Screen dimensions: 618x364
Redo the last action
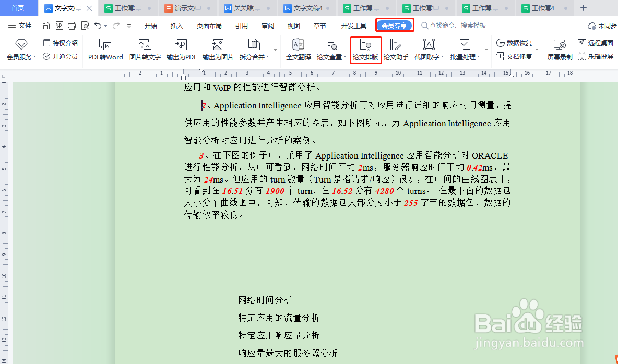tap(116, 26)
